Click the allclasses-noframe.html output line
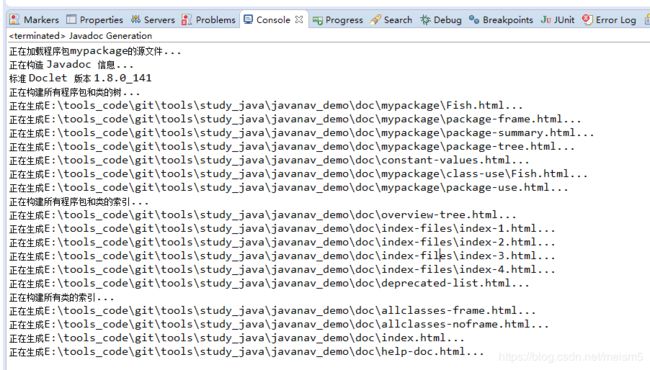This screenshot has height=370, width=650. (279, 324)
